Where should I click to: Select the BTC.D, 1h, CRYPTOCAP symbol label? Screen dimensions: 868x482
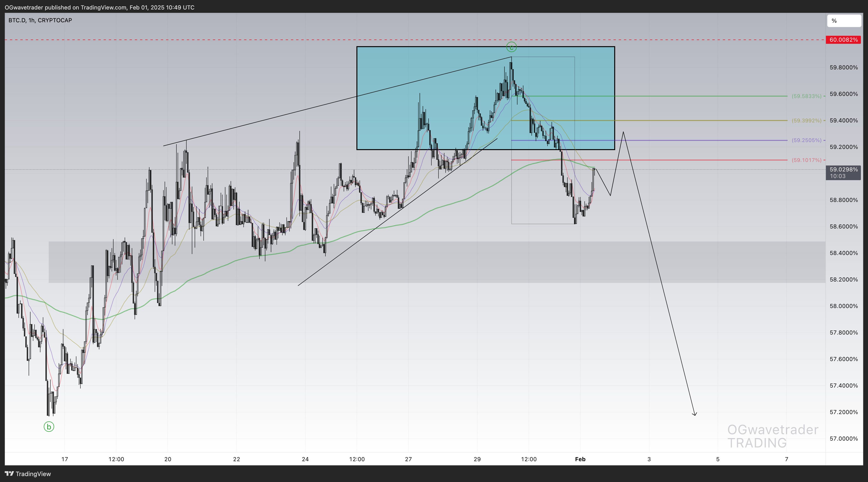click(x=40, y=20)
